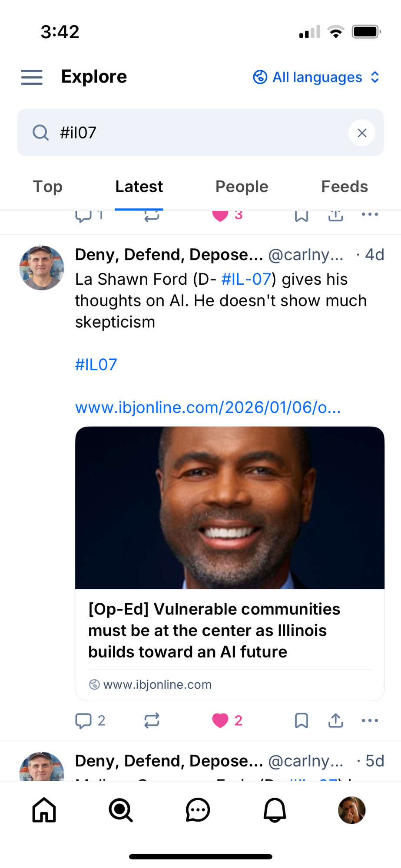This screenshot has width=401, height=868.
Task: Switch to the Top tab
Action: [48, 187]
